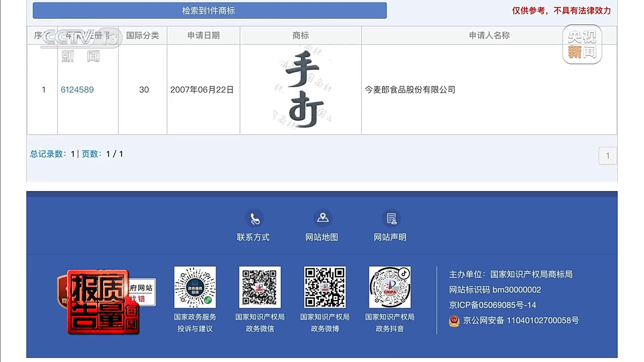Open the 网站地图 link
Screen dimensions: 644x362
pyautogui.click(x=322, y=237)
